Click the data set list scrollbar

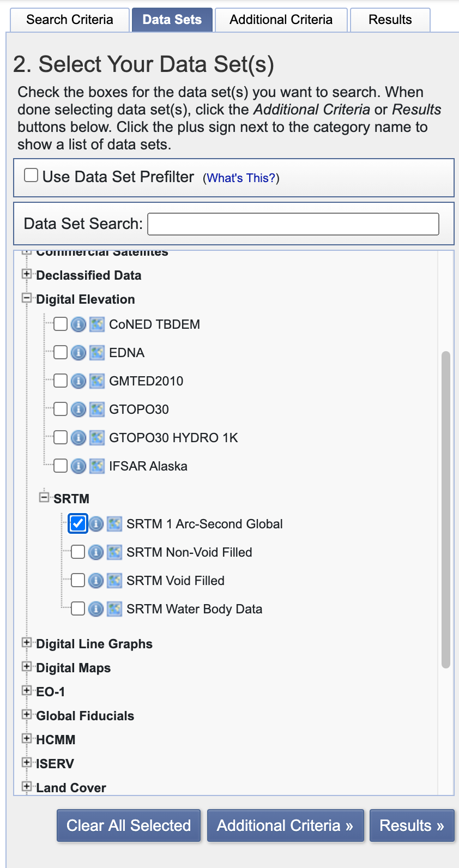(x=446, y=510)
